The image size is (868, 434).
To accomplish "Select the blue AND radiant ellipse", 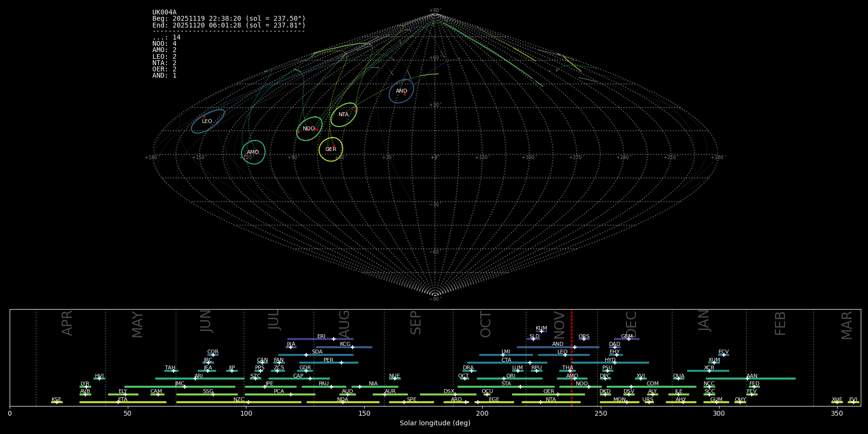I will coord(401,91).
